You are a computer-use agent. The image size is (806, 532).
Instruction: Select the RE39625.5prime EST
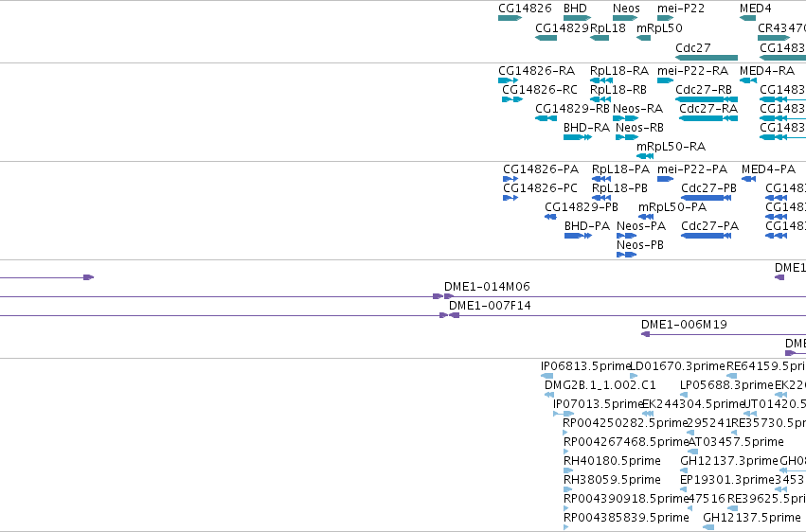click(x=732, y=509)
